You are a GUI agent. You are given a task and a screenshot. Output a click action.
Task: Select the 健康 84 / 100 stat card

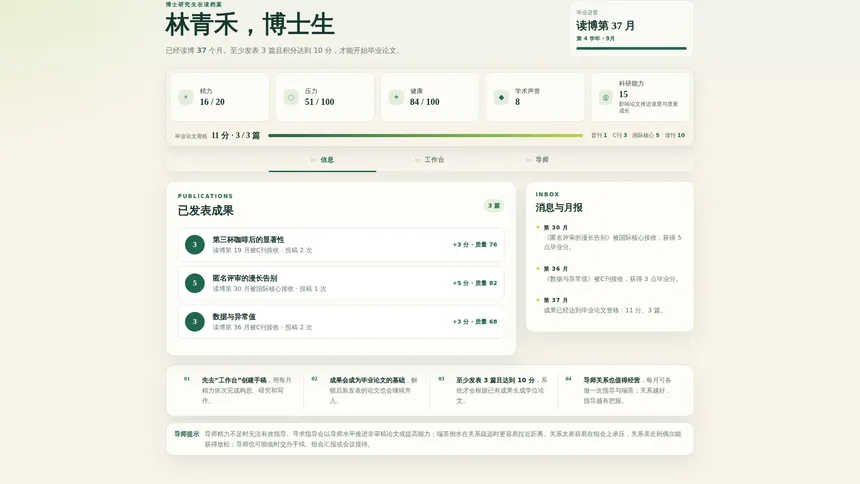430,97
